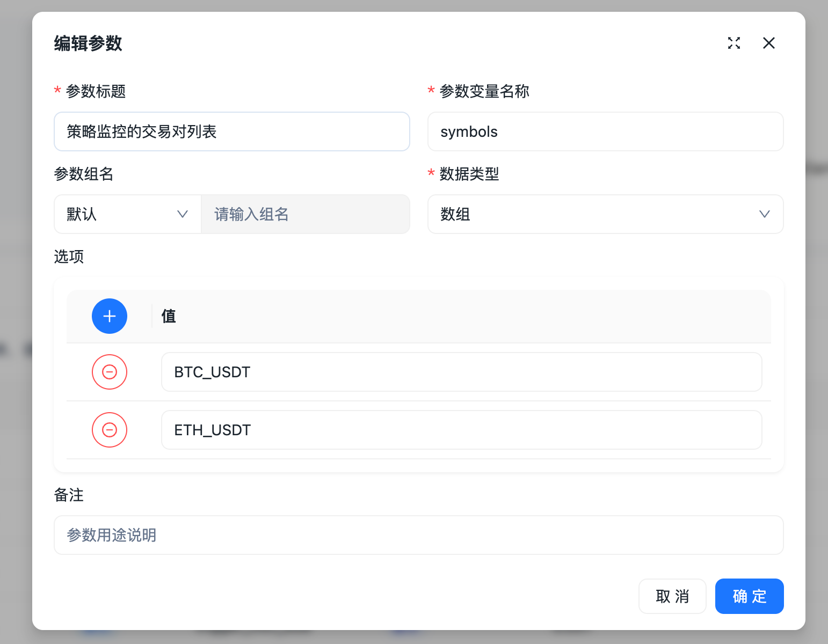Close the 编辑参数 dialog with the X icon
828x644 pixels.
(x=769, y=43)
